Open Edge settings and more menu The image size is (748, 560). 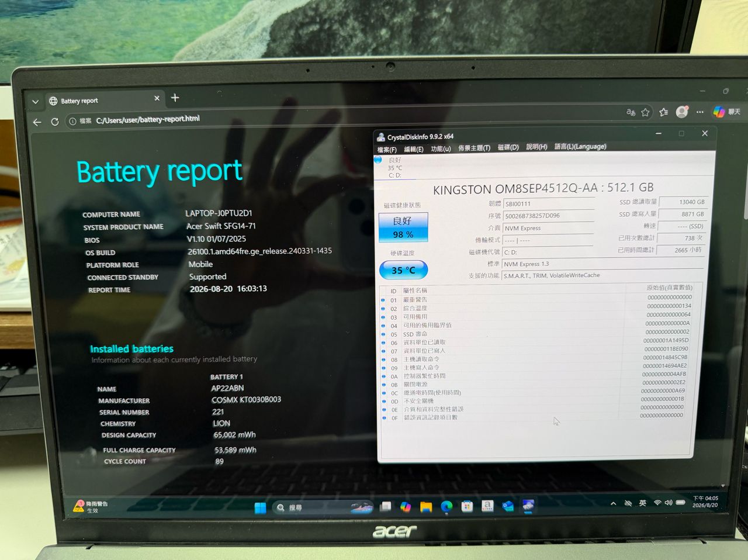point(700,112)
